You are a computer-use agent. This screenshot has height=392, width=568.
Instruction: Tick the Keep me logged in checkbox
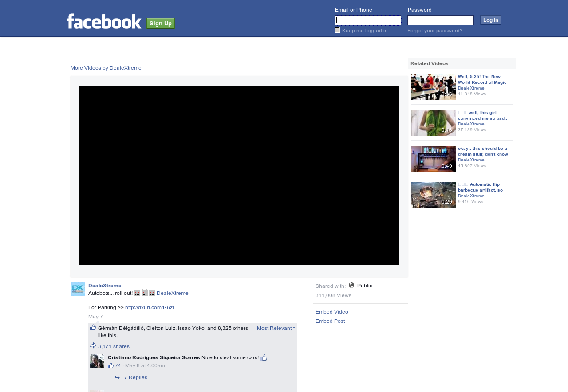(x=338, y=30)
